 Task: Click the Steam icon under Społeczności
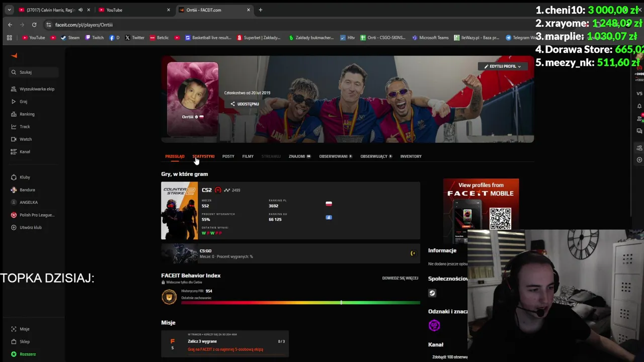[432, 293]
